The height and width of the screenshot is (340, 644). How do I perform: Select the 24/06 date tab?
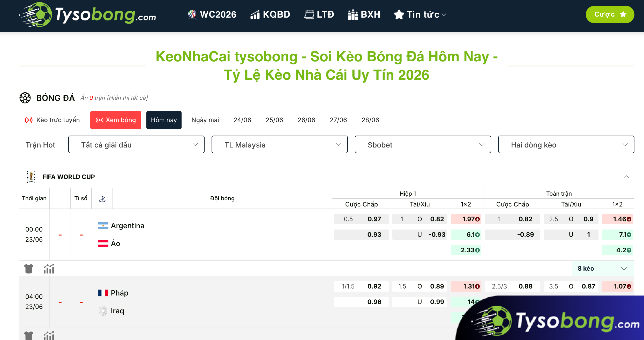(x=242, y=120)
